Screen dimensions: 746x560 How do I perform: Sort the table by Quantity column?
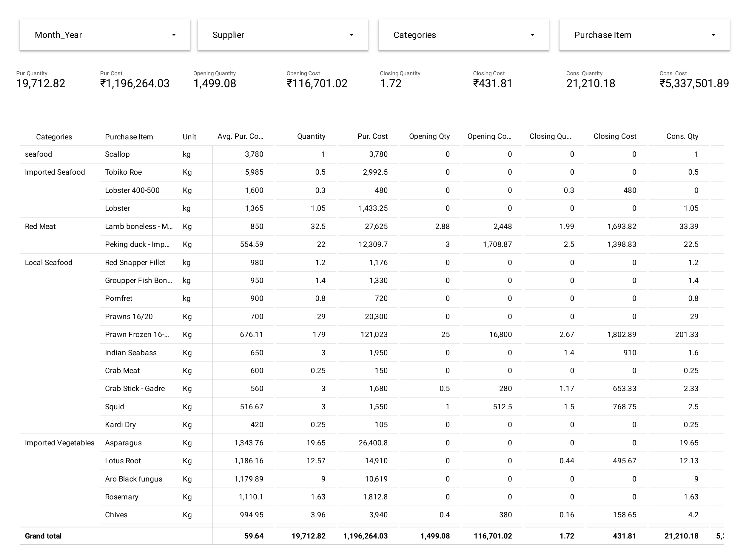(x=311, y=137)
